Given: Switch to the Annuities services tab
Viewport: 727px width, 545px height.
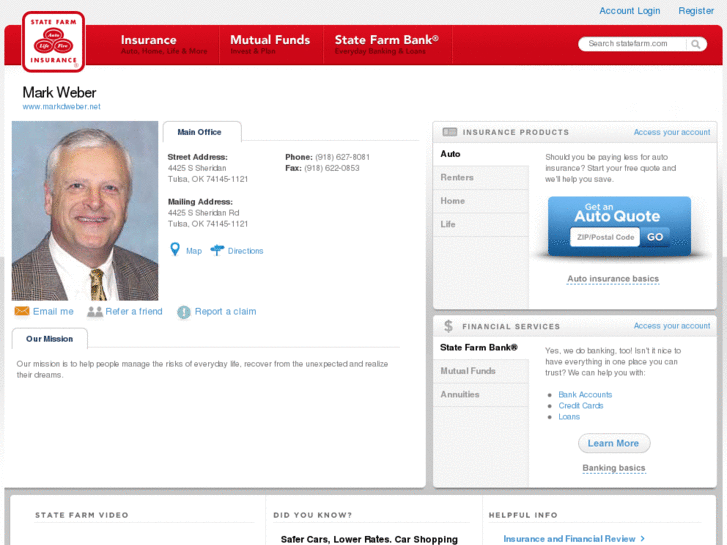Looking at the screenshot, I should (x=481, y=395).
